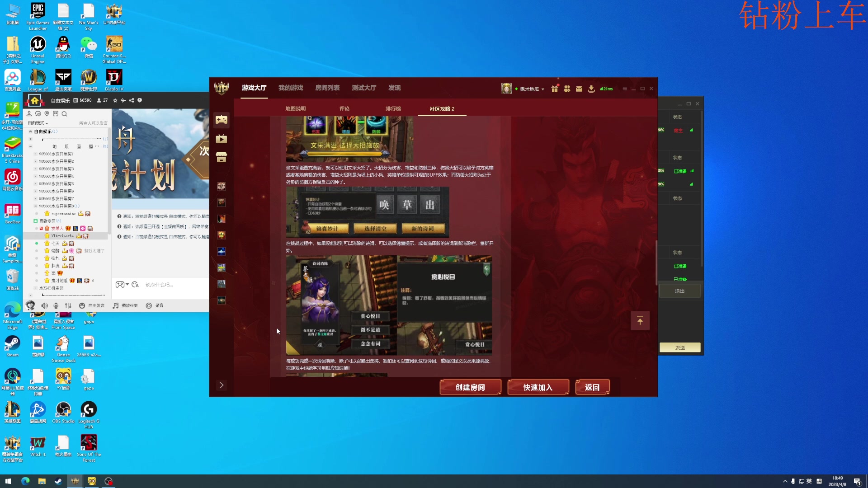Click the gamepad icon in UP sidebar
The height and width of the screenshot is (488, 868).
(x=222, y=120)
